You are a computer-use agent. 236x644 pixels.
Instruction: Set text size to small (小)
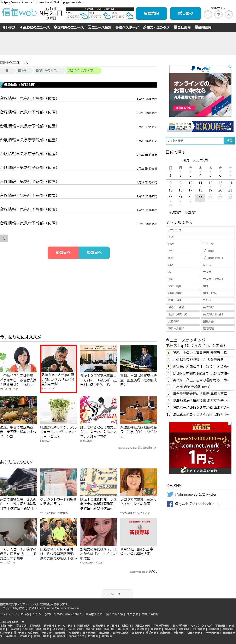click(x=208, y=14)
